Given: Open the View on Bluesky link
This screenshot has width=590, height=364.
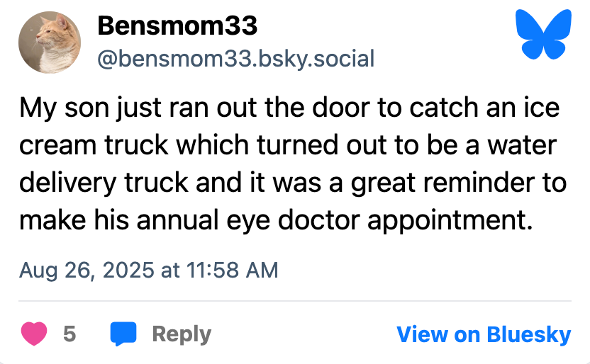Looking at the screenshot, I should click(483, 334).
